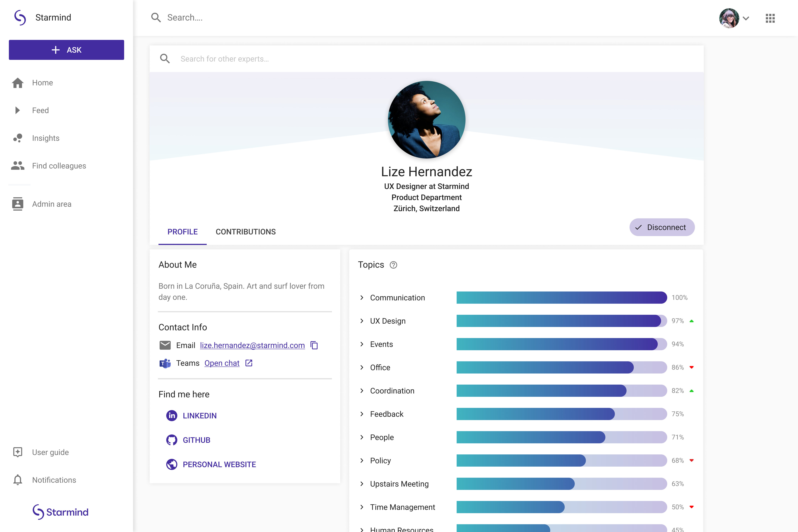The image size is (798, 532).
Task: Expand the Coordination topic row
Action: tap(362, 391)
